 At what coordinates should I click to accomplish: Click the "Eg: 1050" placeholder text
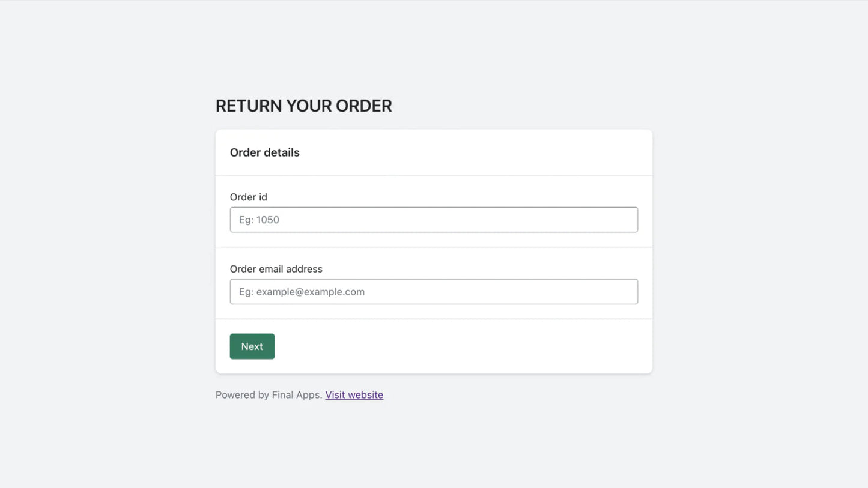tap(259, 220)
